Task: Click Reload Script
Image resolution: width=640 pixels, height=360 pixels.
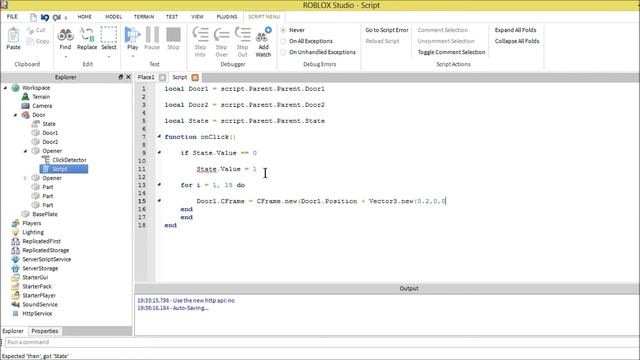Action: click(382, 41)
